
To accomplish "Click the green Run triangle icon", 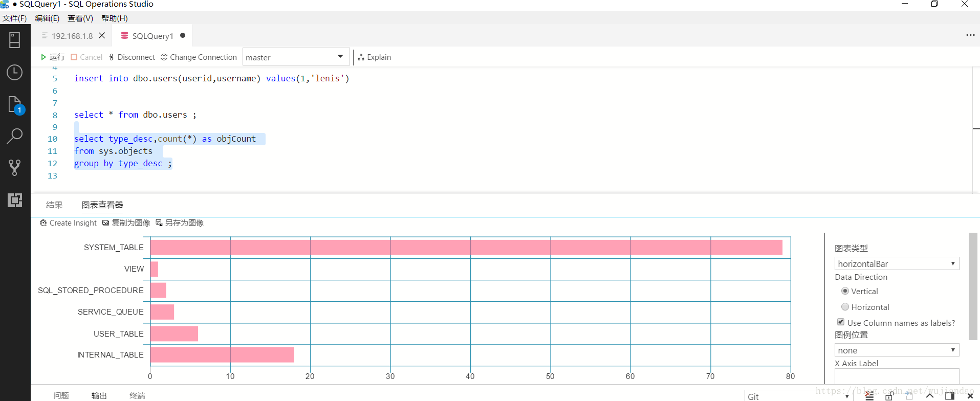I will (43, 57).
